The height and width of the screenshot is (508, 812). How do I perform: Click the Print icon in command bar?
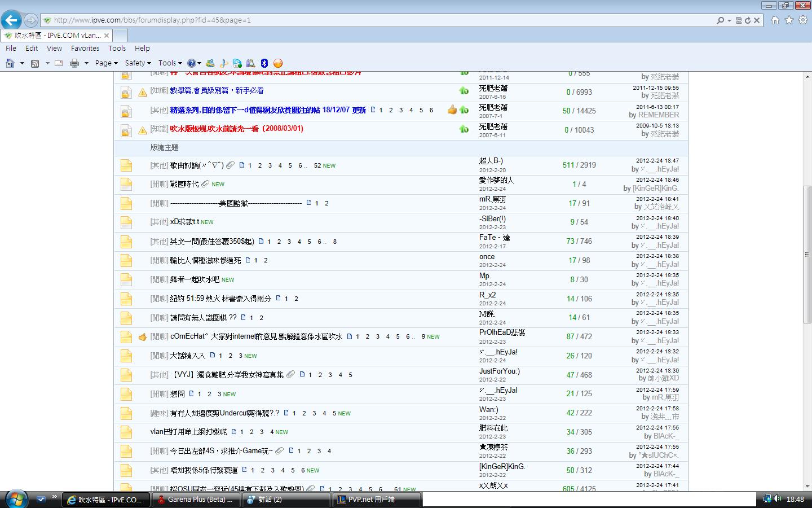(74, 63)
